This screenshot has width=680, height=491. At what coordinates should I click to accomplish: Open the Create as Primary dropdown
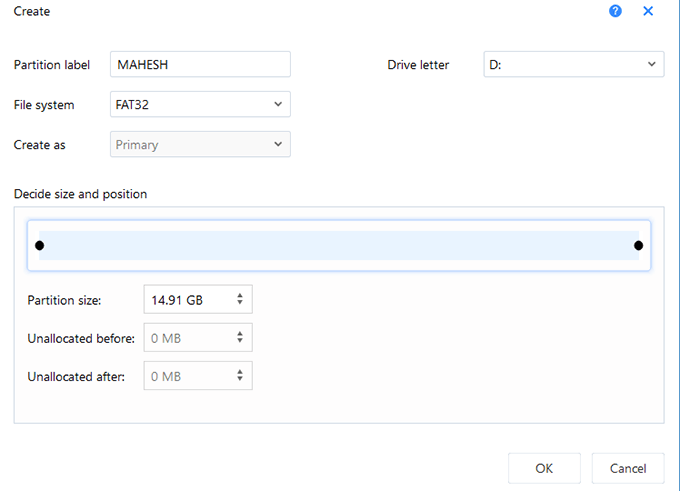pyautogui.click(x=200, y=145)
